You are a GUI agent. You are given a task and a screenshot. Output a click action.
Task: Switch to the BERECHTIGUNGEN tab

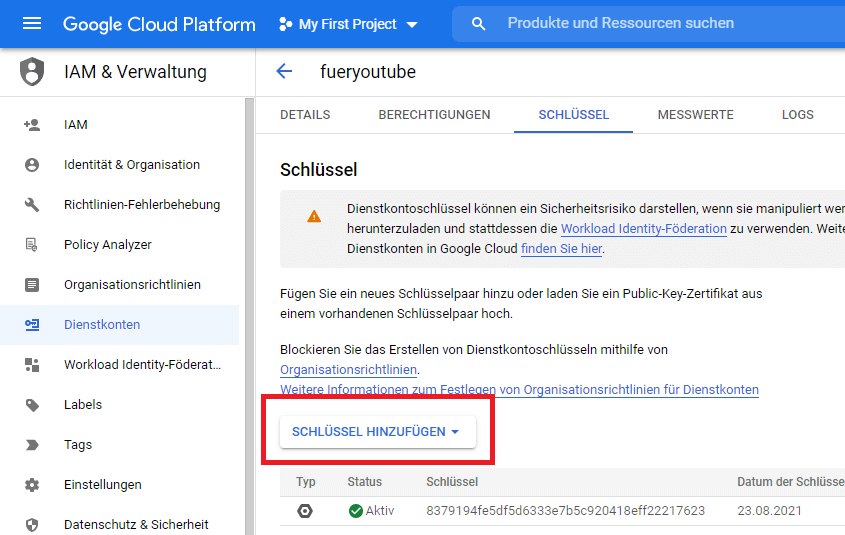[434, 115]
